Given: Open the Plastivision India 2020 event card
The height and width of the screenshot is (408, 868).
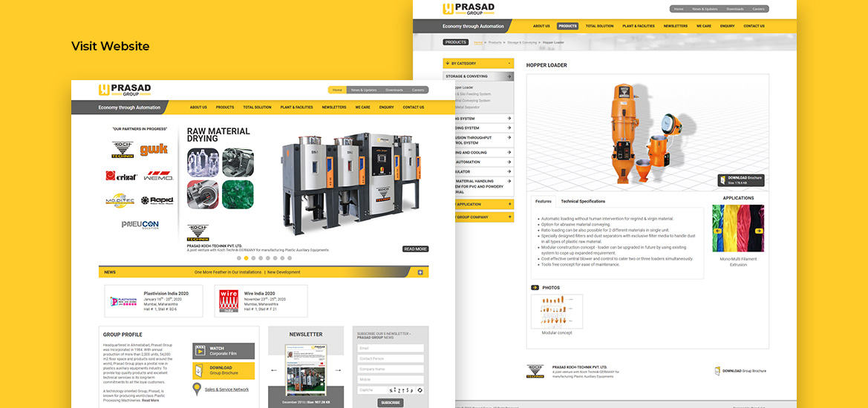Looking at the screenshot, I should (x=154, y=301).
